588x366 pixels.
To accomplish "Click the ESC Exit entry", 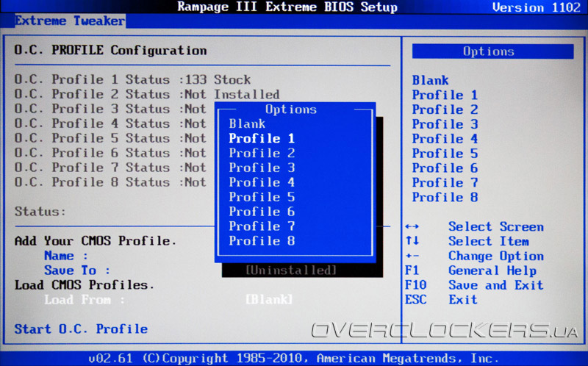I will coord(441,300).
